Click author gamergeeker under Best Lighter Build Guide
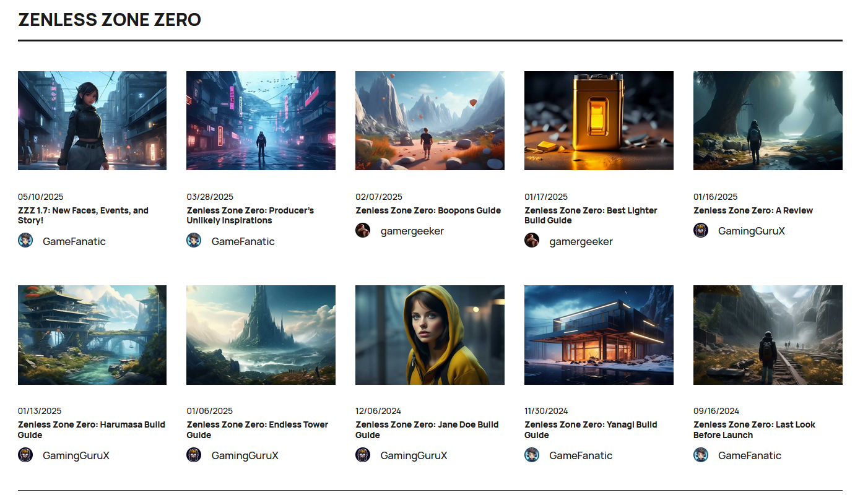Viewport: 868px width, 495px height. pyautogui.click(x=581, y=241)
